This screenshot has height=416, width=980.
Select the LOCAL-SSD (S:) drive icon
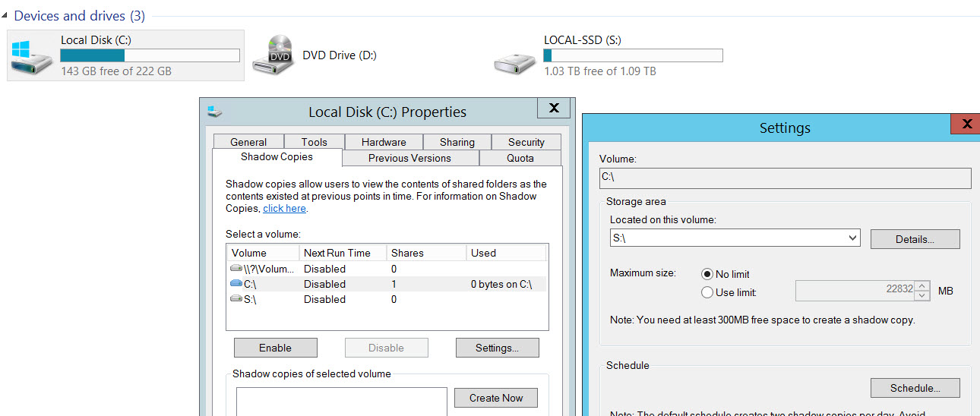tap(515, 60)
